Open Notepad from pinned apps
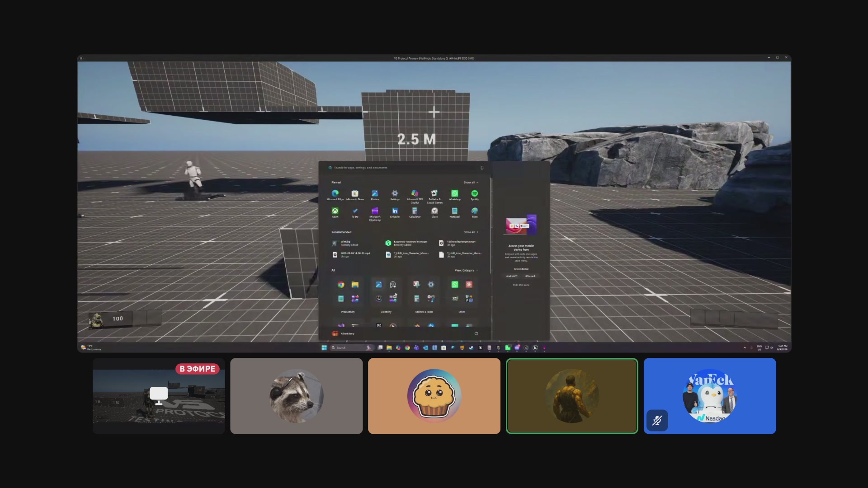 click(454, 213)
